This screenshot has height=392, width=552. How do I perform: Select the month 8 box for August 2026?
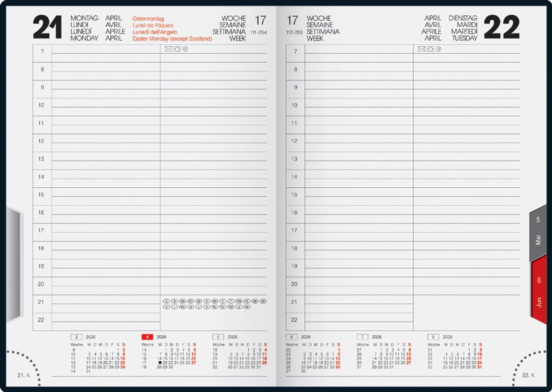click(x=433, y=337)
